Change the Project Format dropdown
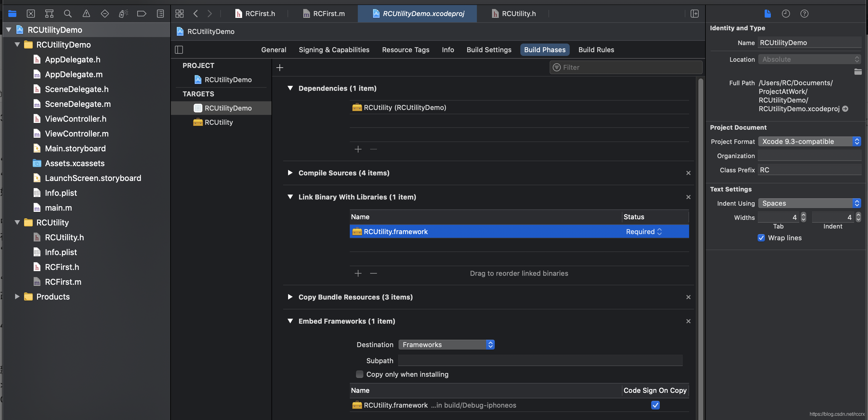 pyautogui.click(x=809, y=141)
